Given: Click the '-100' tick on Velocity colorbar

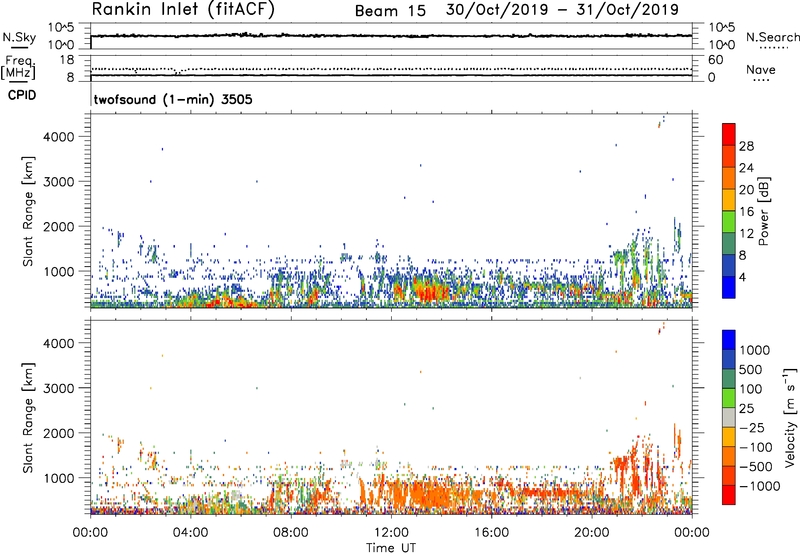Looking at the screenshot, I should pos(756,447).
